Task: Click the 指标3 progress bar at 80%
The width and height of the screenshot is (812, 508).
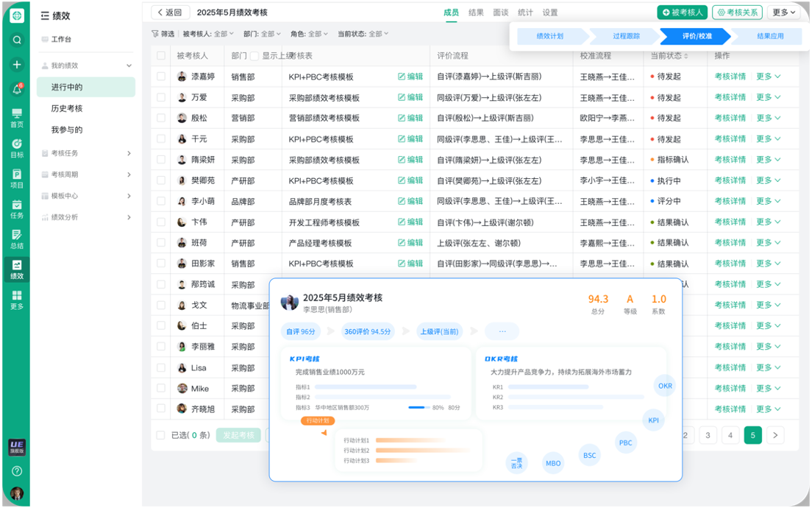Action: coord(418,407)
